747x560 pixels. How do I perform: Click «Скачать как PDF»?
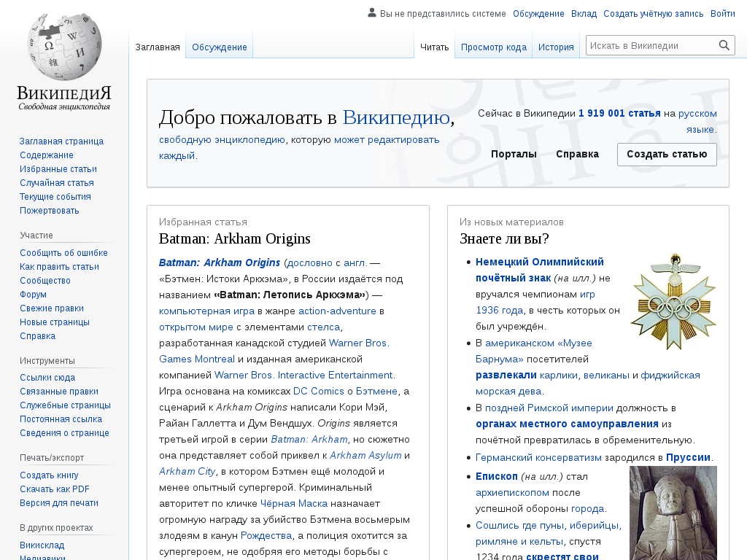tap(55, 489)
